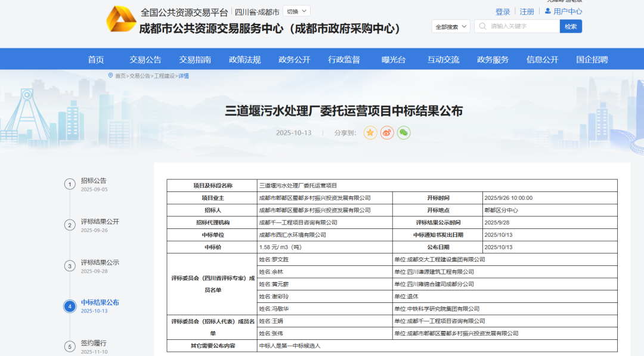This screenshot has height=356, width=644.
Task: Click cell 单位:退休
Action: pos(505,296)
